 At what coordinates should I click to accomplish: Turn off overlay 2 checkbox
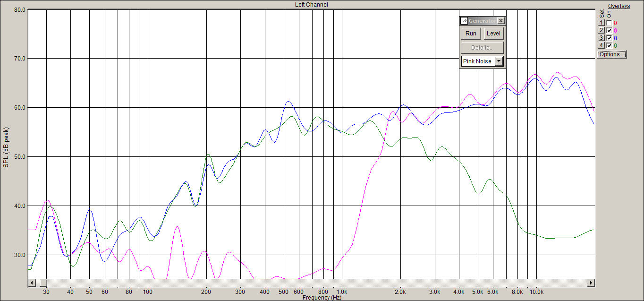[x=609, y=30]
